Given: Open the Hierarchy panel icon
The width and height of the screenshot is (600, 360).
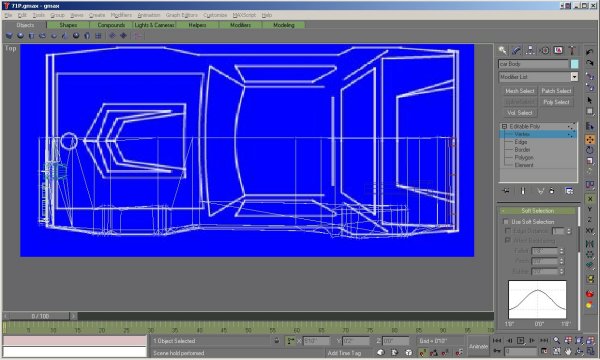Looking at the screenshot, I should (530, 50).
